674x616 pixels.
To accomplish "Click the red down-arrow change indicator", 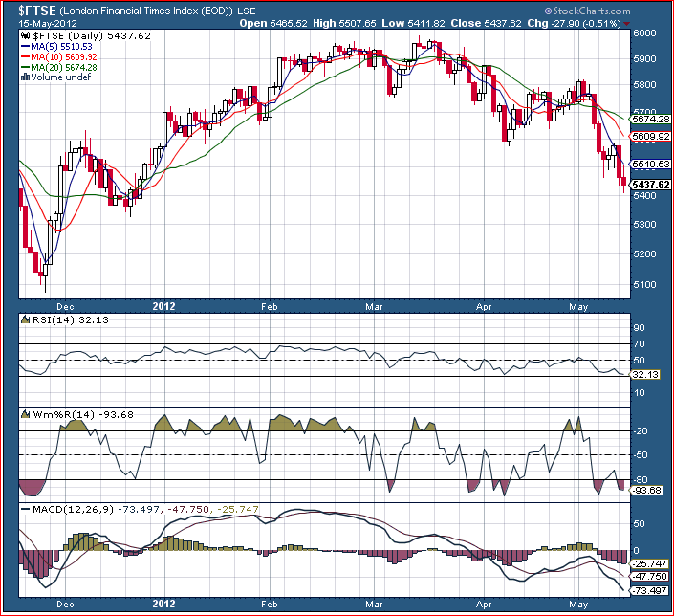I will (627, 24).
